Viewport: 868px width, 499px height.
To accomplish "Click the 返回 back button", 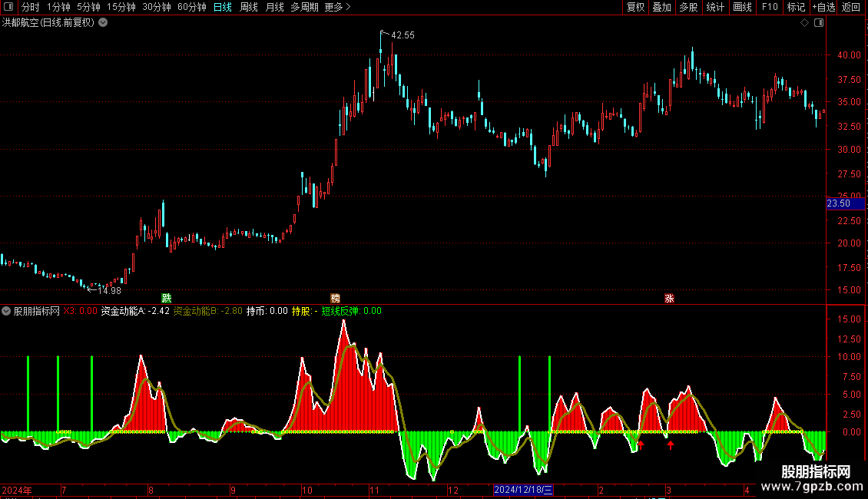I will click(851, 7).
